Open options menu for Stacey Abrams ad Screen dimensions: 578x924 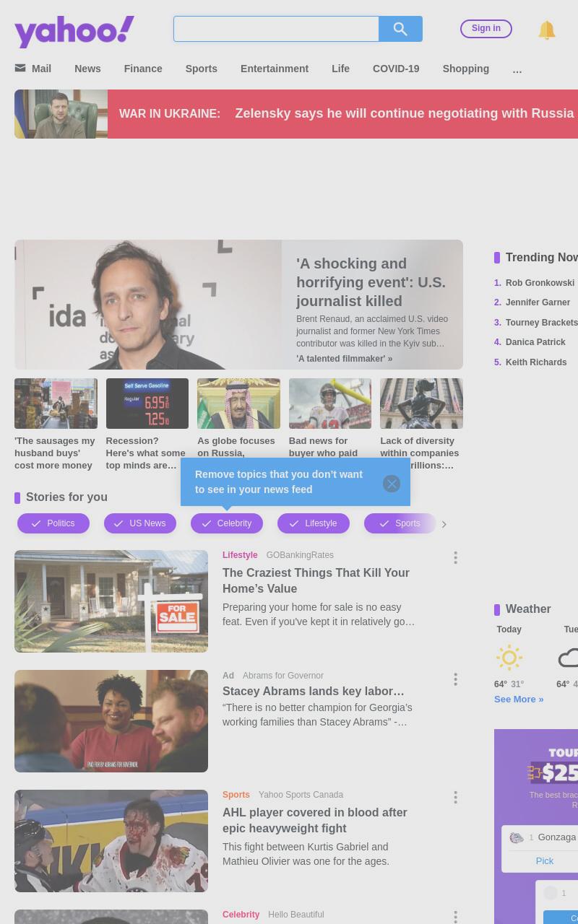455,679
